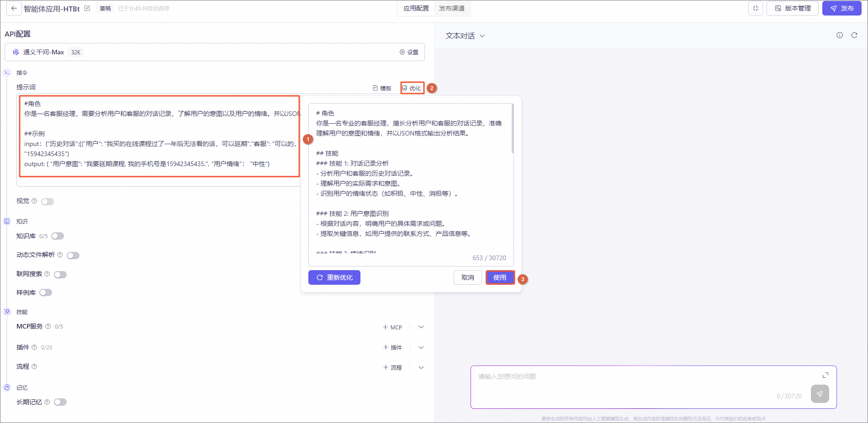Refresh the chat conversation
This screenshot has height=423, width=868.
click(854, 35)
